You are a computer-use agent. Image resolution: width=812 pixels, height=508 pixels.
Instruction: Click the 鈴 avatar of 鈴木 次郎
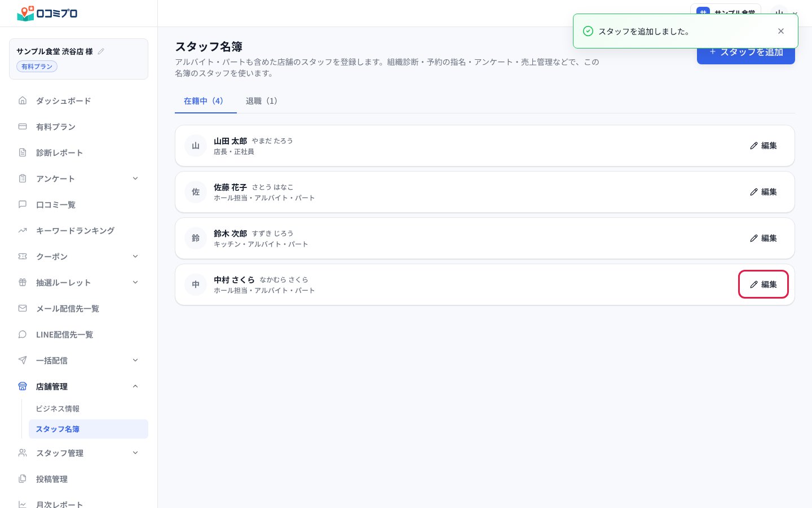click(x=196, y=238)
